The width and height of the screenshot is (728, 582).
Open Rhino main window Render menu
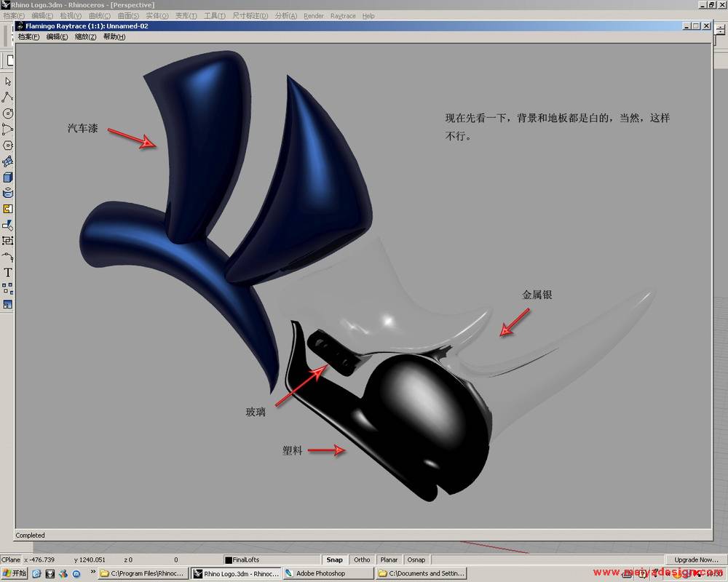[313, 16]
